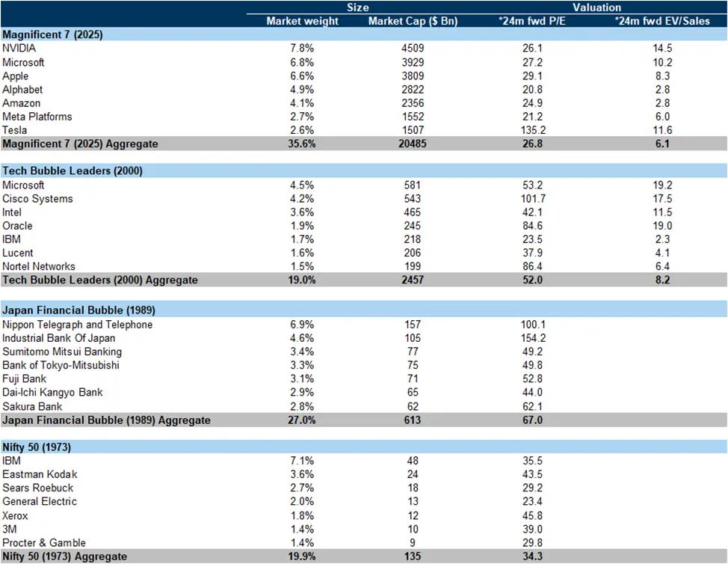728x564 pixels.
Task: Click Industrial Bank Of Japan 154.2 value
Action: click(533, 338)
